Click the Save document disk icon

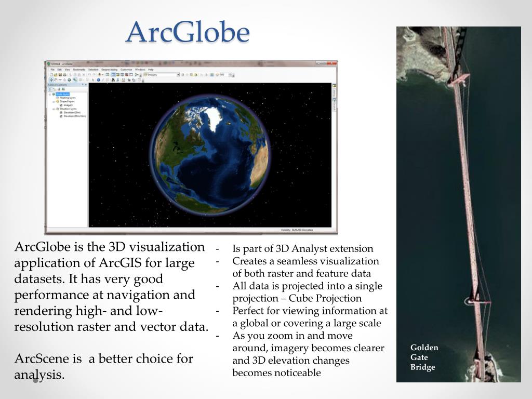pyautogui.click(x=60, y=75)
